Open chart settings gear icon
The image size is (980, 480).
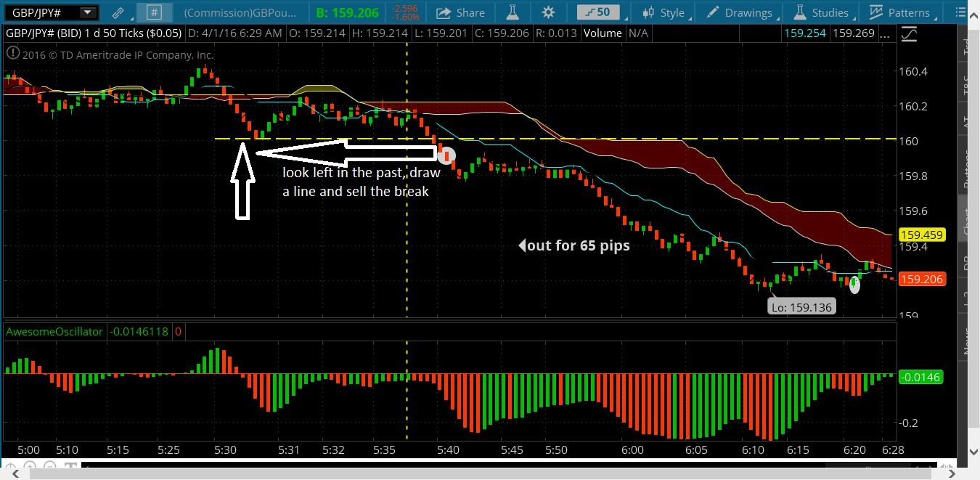[548, 12]
